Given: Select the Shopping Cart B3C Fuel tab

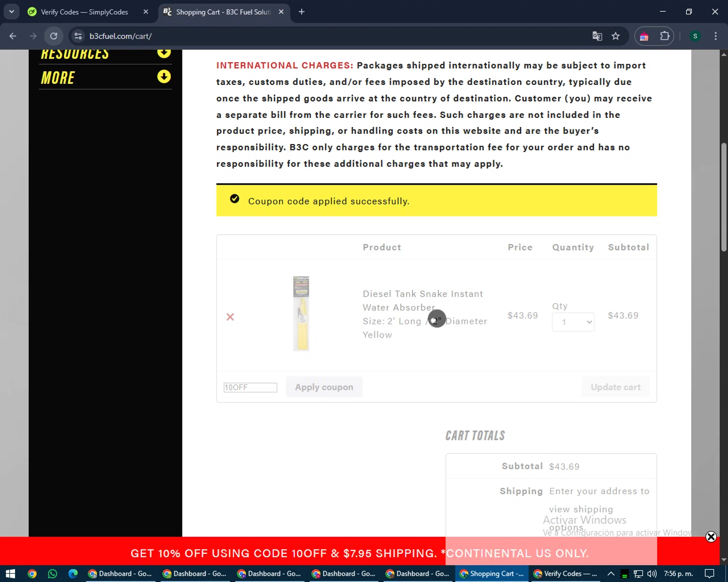Looking at the screenshot, I should pyautogui.click(x=223, y=12).
